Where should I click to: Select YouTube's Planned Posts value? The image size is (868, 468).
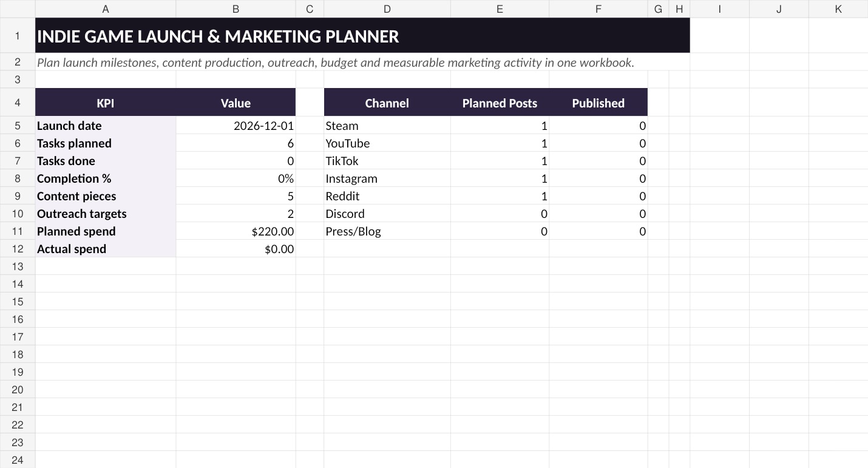pyautogui.click(x=500, y=143)
